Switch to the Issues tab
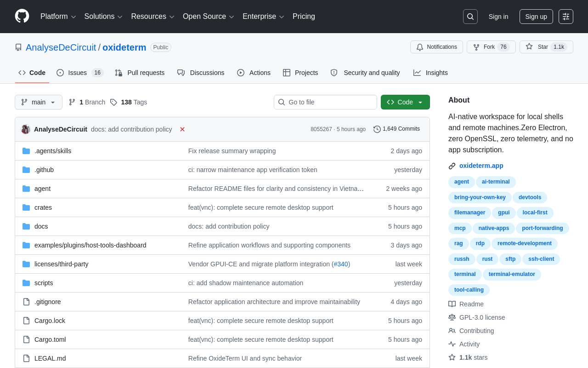This screenshot has height=368, width=588. coord(80,73)
